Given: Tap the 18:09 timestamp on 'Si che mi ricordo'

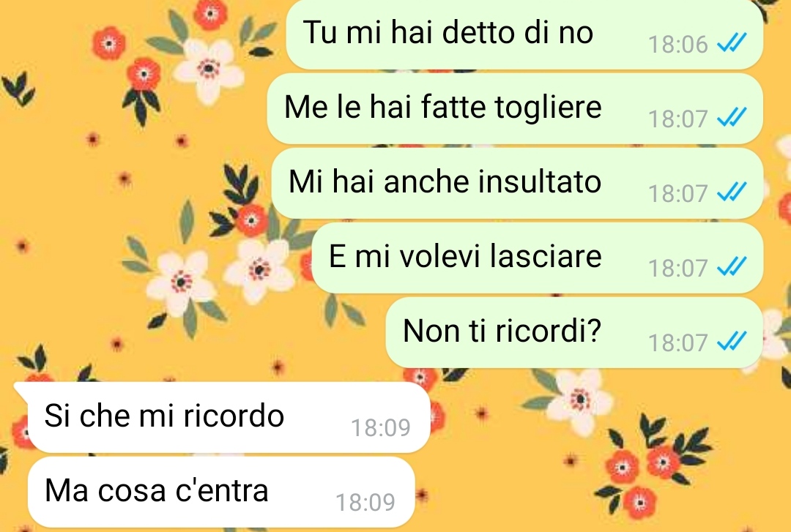Looking at the screenshot, I should (x=381, y=427).
